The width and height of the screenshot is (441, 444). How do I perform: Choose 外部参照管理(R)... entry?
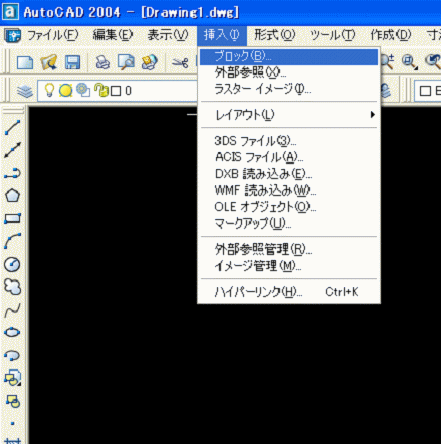point(289,249)
